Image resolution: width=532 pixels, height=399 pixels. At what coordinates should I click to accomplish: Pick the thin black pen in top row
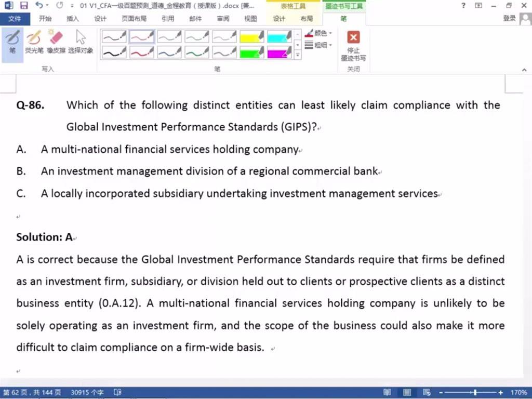[114, 36]
